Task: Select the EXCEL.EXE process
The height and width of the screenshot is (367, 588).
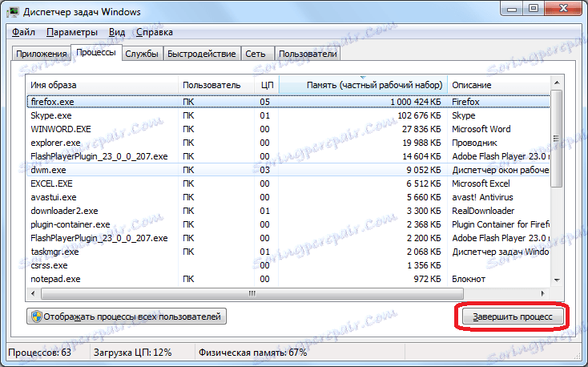Action: click(x=288, y=183)
